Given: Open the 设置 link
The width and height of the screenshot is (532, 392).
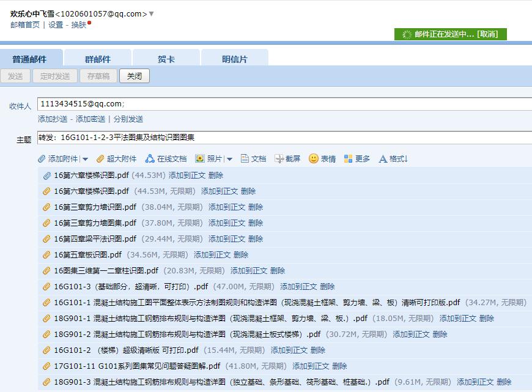Looking at the screenshot, I should pyautogui.click(x=56, y=25).
